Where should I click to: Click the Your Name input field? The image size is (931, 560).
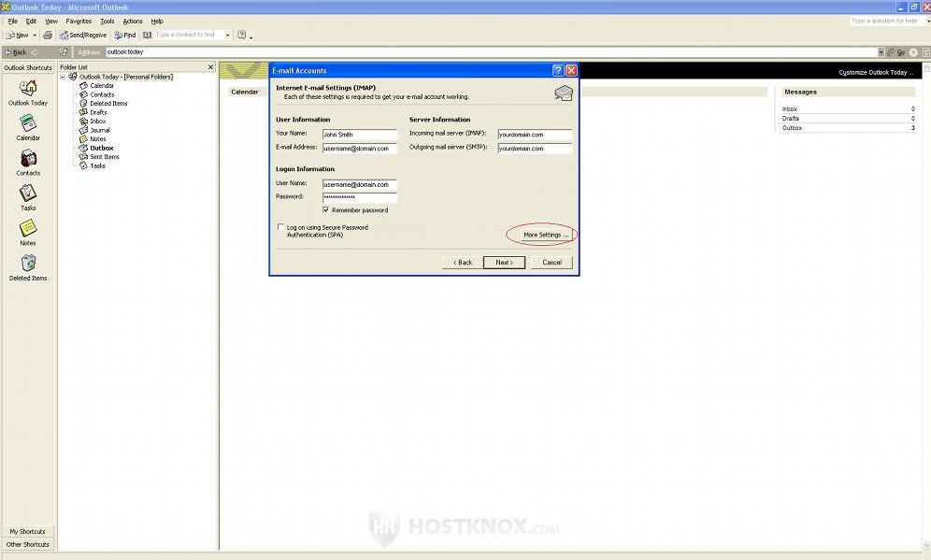coord(359,135)
